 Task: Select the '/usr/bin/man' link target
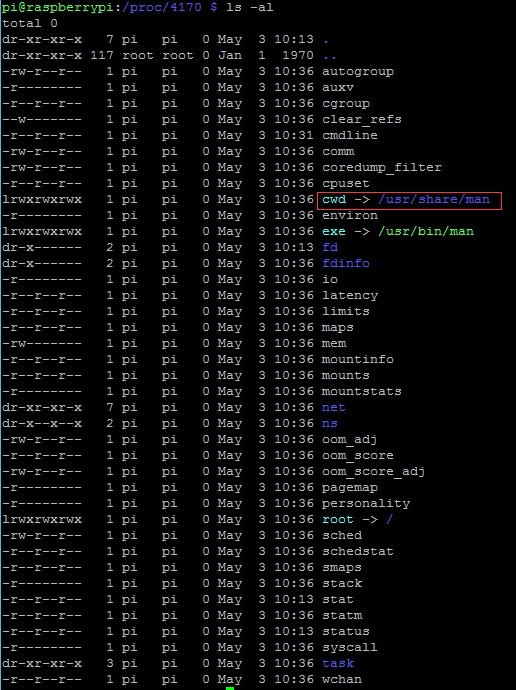[426, 231]
